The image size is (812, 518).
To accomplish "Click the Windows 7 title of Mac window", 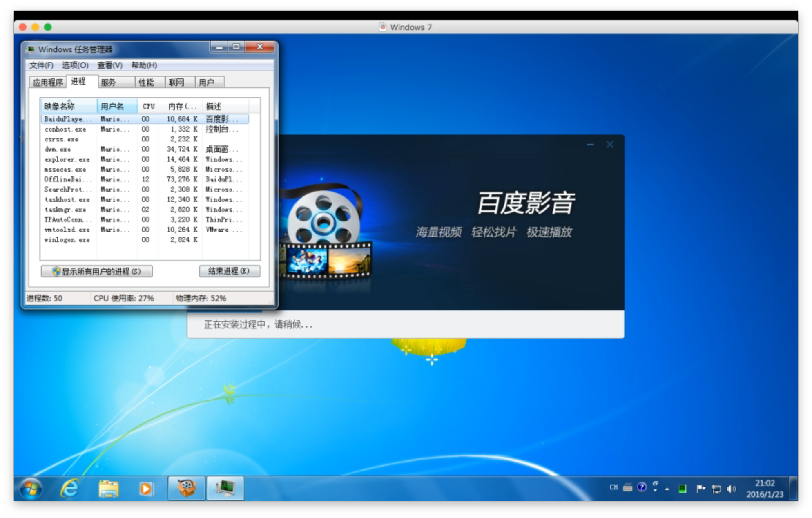I will (x=410, y=27).
